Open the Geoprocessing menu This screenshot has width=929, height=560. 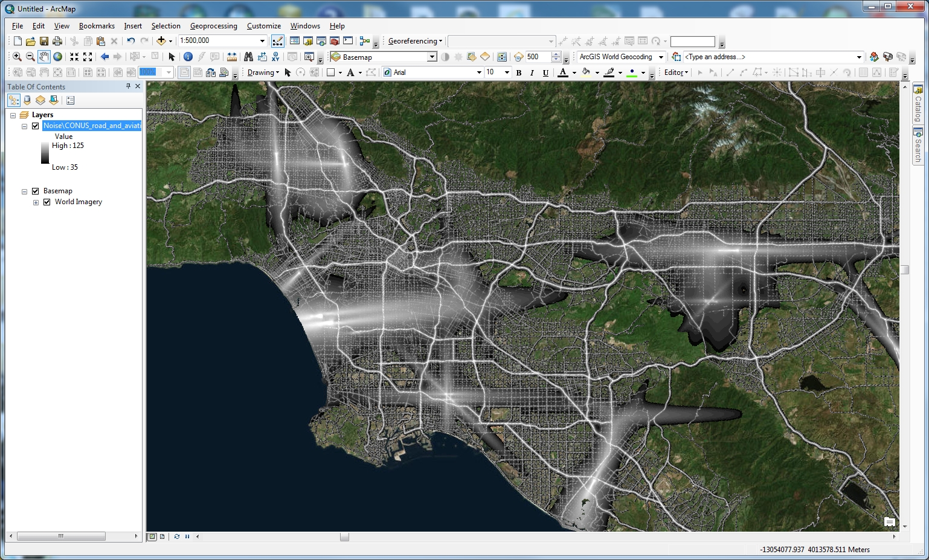(213, 26)
